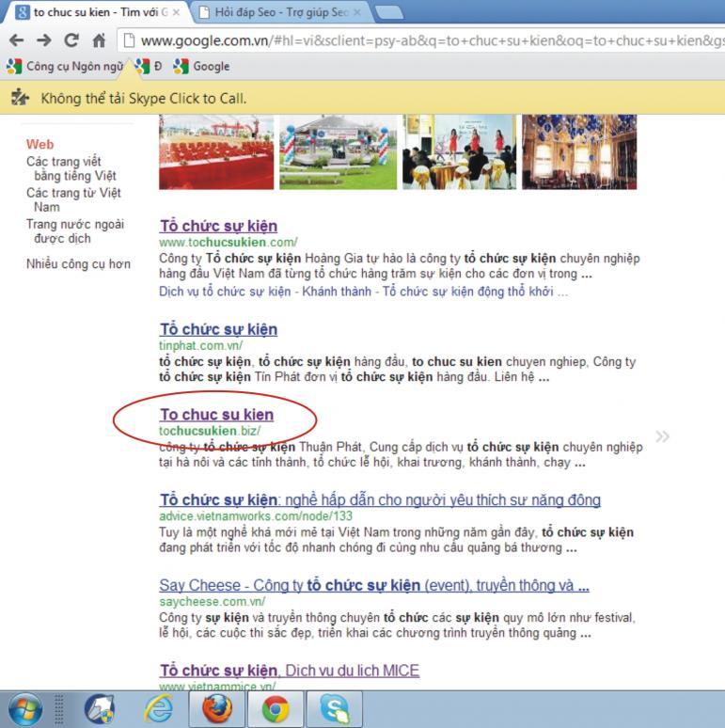Open the 'Say Cheese' company result
725x728 pixels.
374,585
